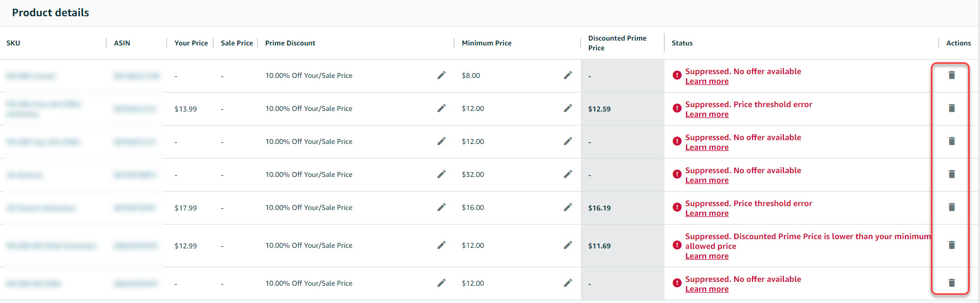Screen dimensions: 980x303
Task: Delete the $12.99 price row
Action: coord(951,245)
